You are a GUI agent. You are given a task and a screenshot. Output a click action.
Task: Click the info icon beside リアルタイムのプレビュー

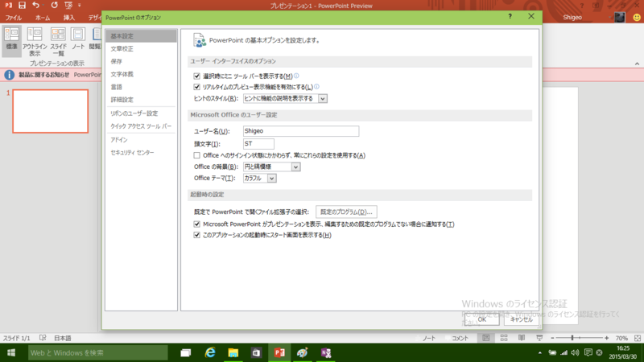tap(316, 87)
